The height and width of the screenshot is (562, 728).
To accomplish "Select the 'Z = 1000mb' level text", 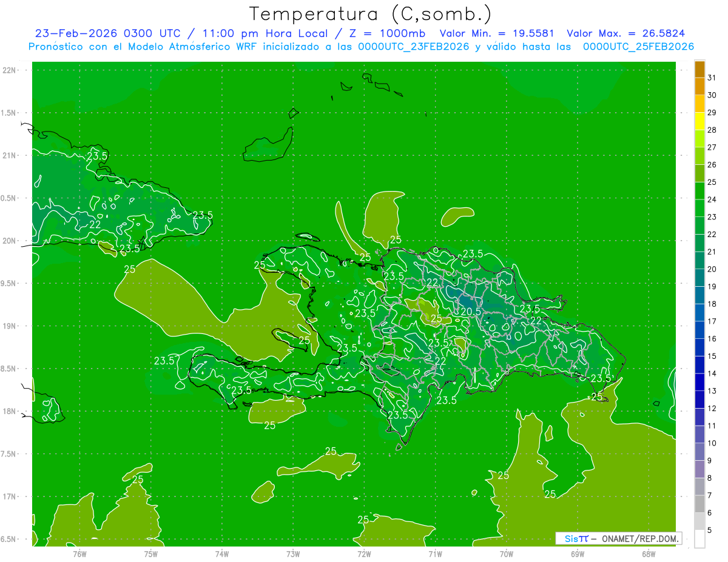I will click(x=386, y=34).
